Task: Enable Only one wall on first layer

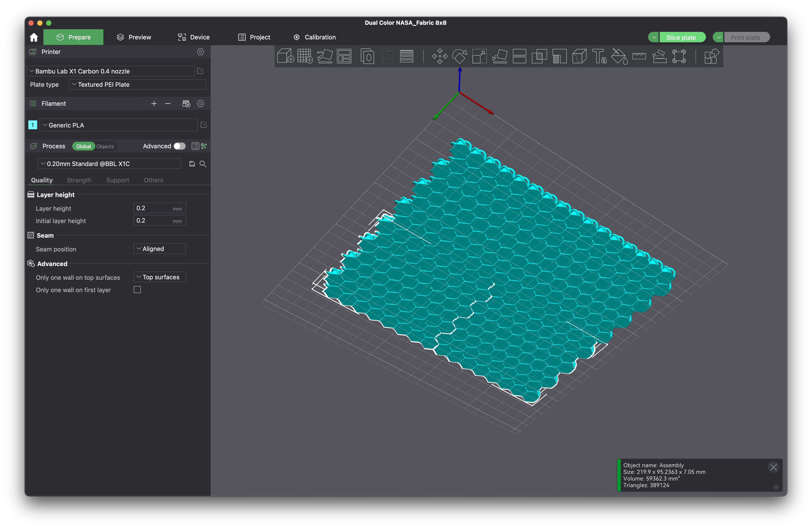Action: [x=137, y=290]
